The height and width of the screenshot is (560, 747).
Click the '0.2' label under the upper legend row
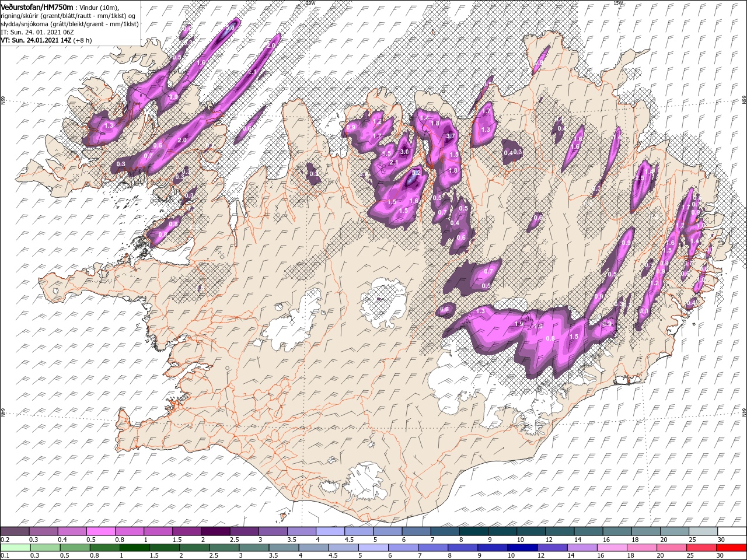pos(5,540)
